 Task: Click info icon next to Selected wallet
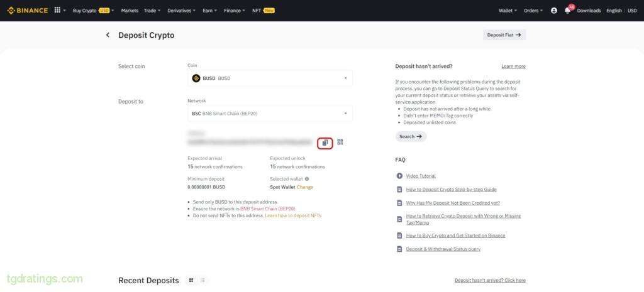click(x=307, y=179)
